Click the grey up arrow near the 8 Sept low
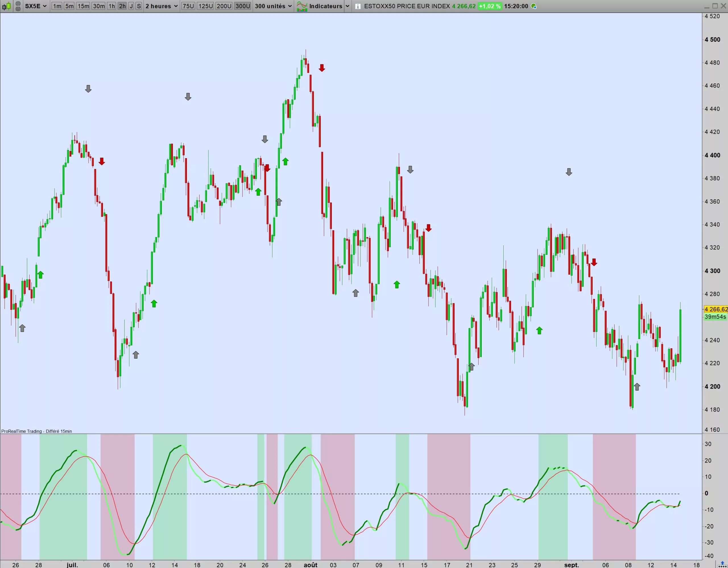Screen dimensions: 728x568 [x=637, y=387]
